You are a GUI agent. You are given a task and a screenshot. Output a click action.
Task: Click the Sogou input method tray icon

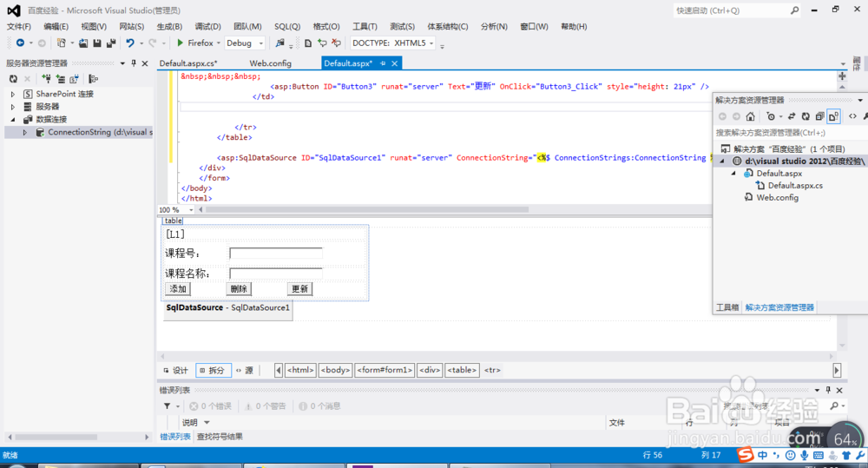[x=746, y=455]
